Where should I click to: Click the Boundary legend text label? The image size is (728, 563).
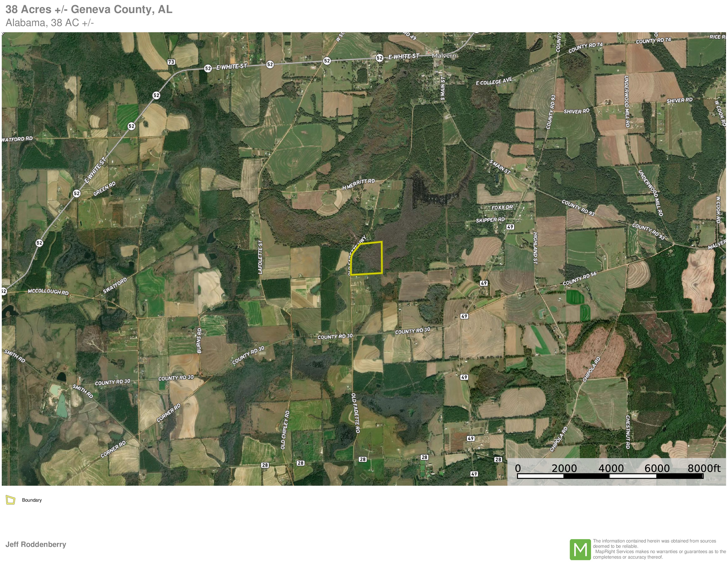[32, 500]
